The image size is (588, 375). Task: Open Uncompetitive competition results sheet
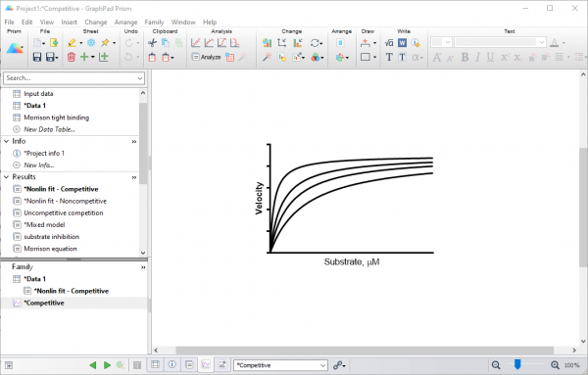[x=64, y=212]
